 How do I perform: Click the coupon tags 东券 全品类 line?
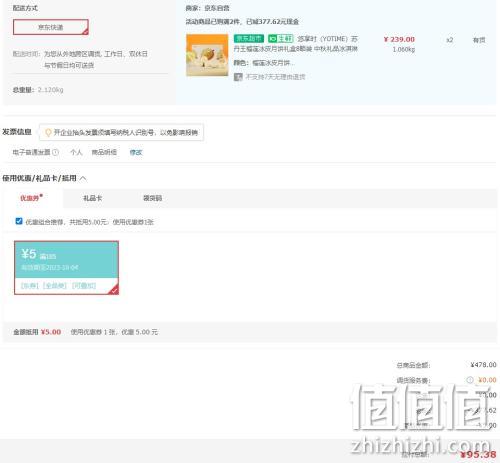(x=59, y=286)
